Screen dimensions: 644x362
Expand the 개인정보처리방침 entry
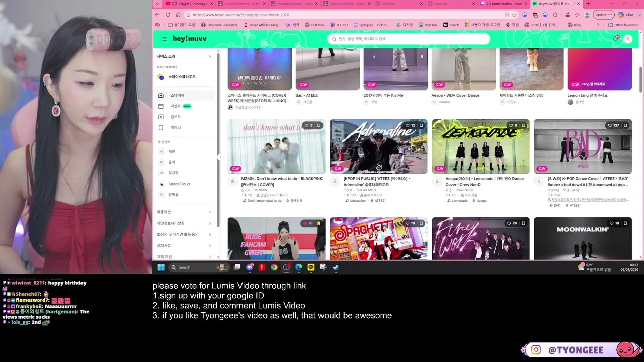(184, 223)
